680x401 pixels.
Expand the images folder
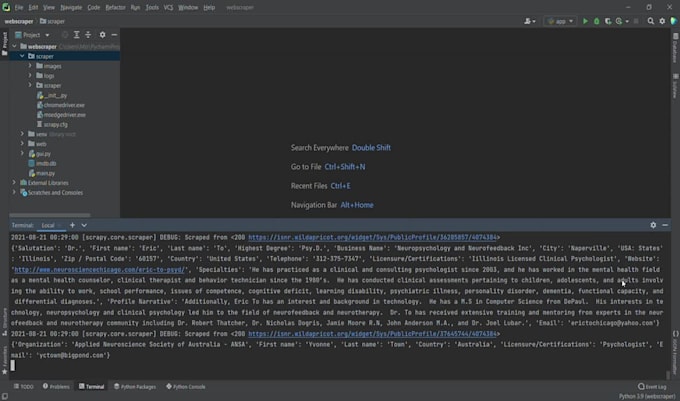(30, 66)
